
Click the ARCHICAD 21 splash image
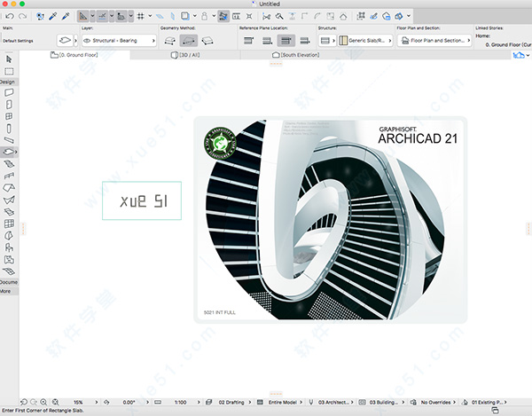(330, 220)
